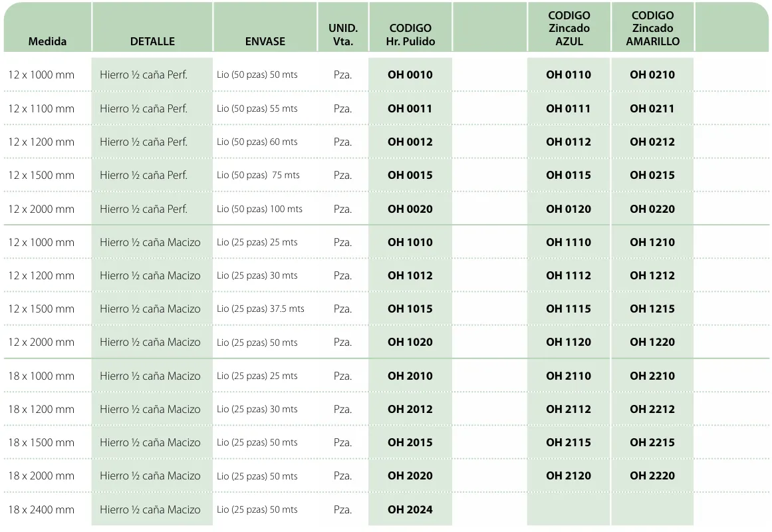Screen dimensions: 772x532
Task: Select code OH 1015 in Hr. Pulido
Action: (410, 309)
